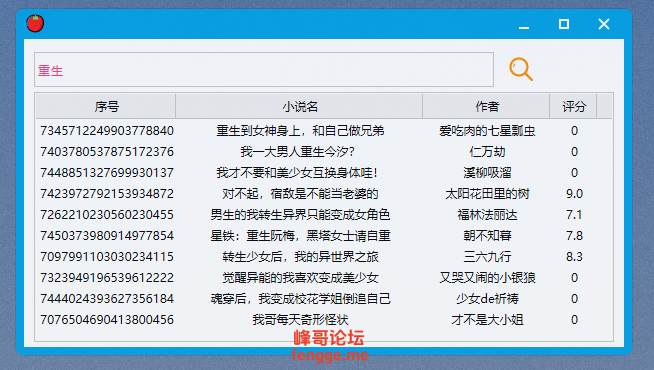Select novel 重生到女神身上，和自己做兄弟

(300, 131)
